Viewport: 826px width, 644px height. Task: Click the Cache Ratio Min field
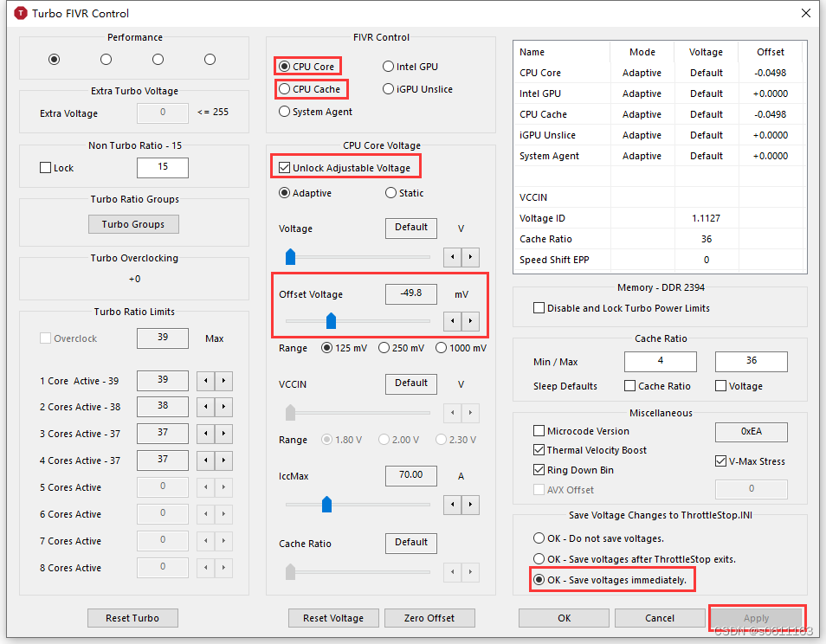(x=661, y=362)
